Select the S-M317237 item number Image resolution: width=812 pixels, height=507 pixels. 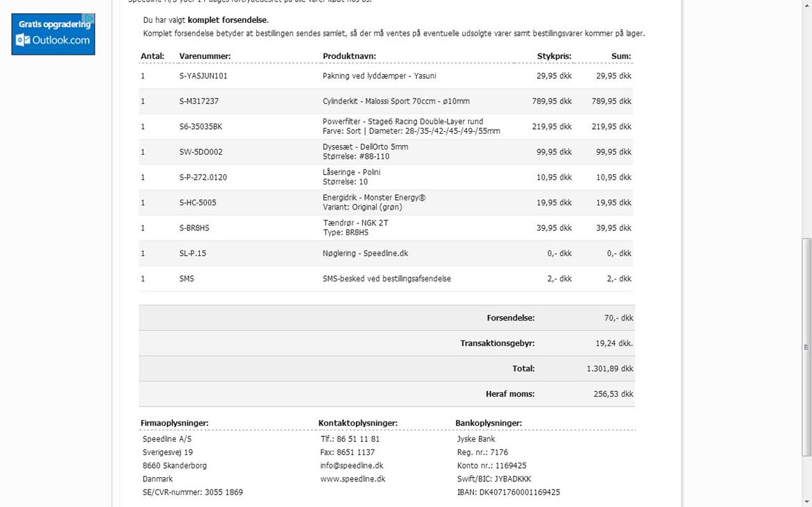click(x=198, y=101)
